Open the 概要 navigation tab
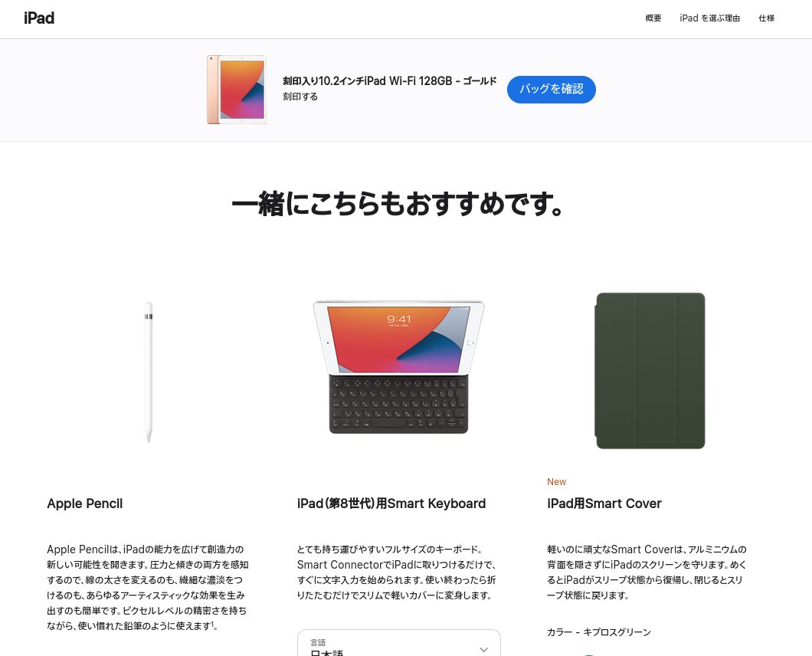Screen dimensions: 812x656 pos(653,18)
